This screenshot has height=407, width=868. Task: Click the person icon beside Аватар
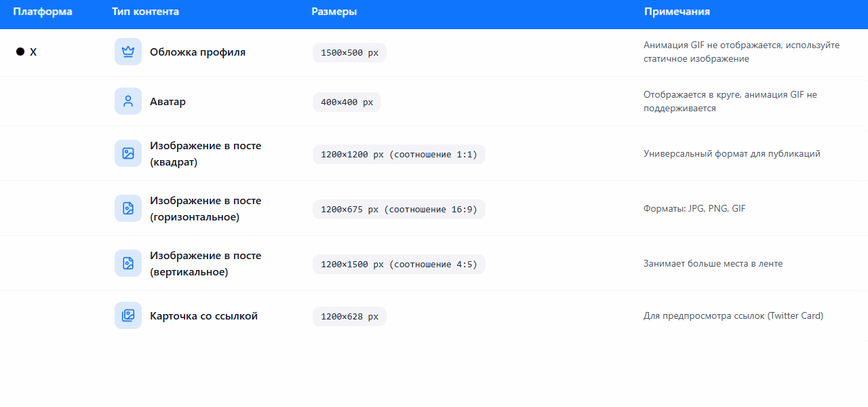[x=128, y=101]
